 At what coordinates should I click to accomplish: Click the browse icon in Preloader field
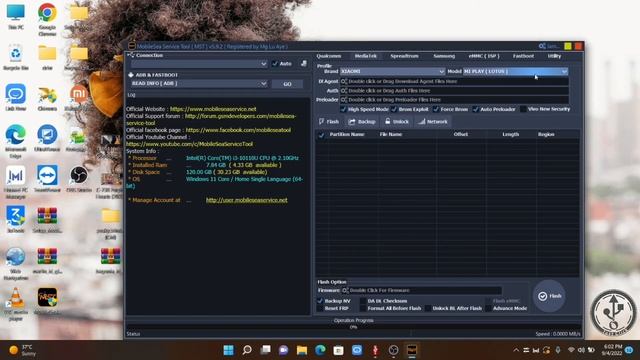tap(344, 100)
